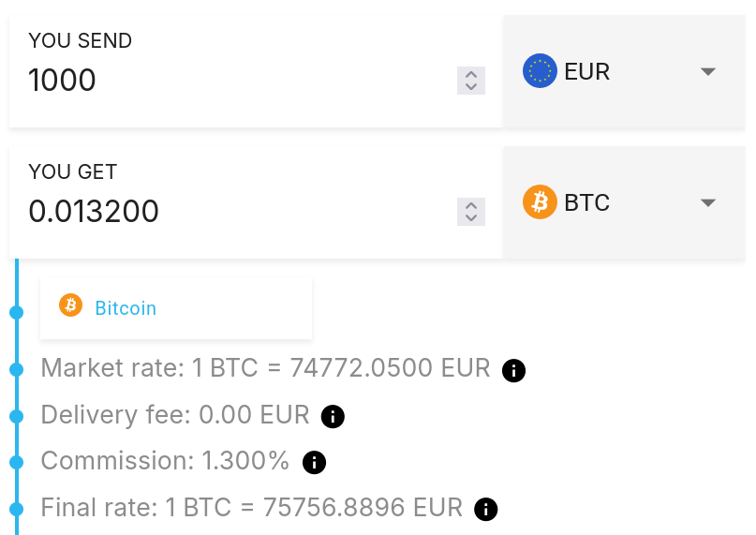Click the timeline dot next to Market rate
The height and width of the screenshot is (535, 756).
coord(16,369)
